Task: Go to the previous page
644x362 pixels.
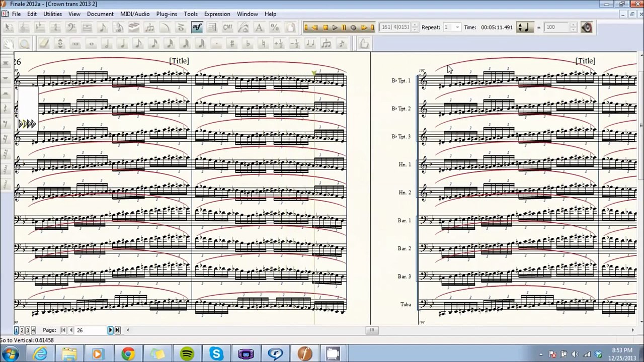Action: tap(70, 330)
